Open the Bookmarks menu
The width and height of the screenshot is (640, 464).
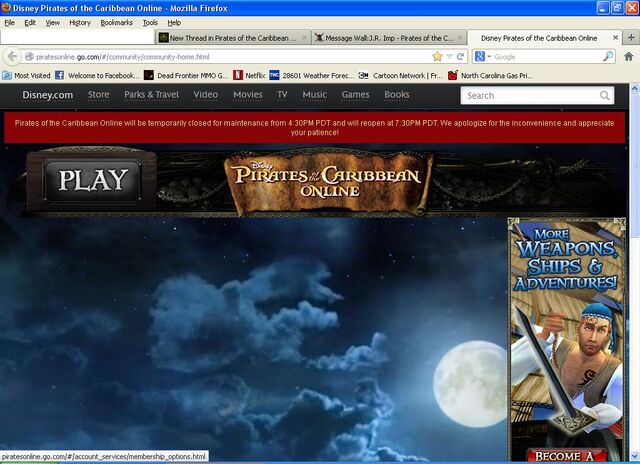pos(117,23)
